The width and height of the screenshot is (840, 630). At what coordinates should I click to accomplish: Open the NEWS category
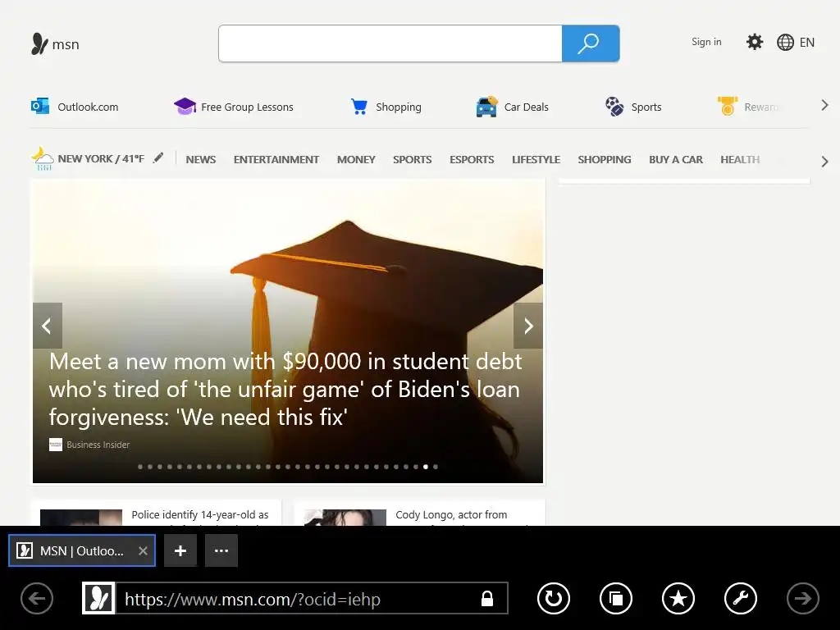201,160
